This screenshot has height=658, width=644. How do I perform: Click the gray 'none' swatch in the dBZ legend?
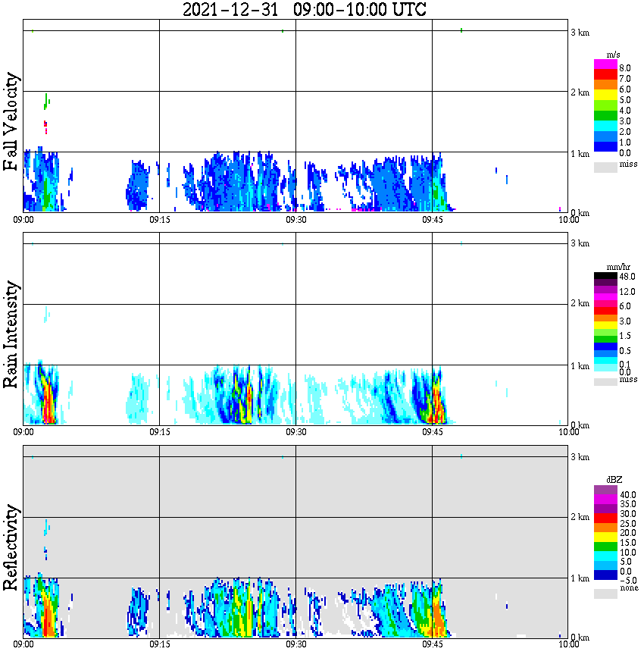605,594
